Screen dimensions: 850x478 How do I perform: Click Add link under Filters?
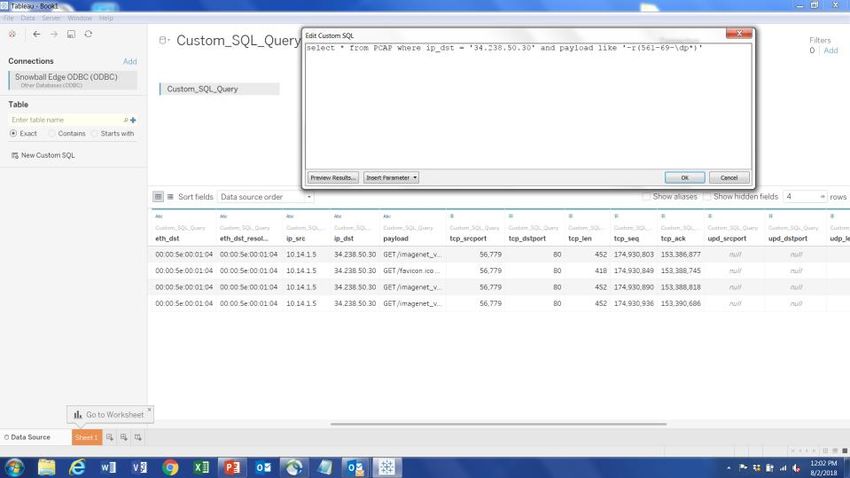[x=830, y=50]
